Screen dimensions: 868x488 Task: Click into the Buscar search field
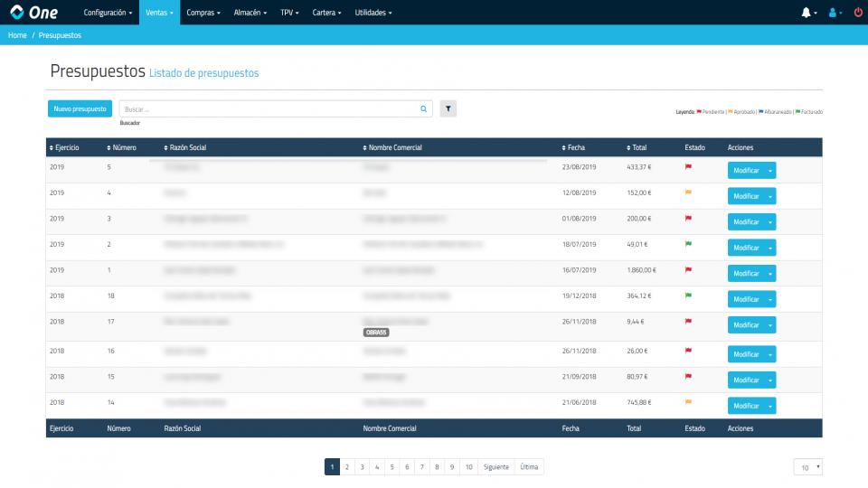269,108
